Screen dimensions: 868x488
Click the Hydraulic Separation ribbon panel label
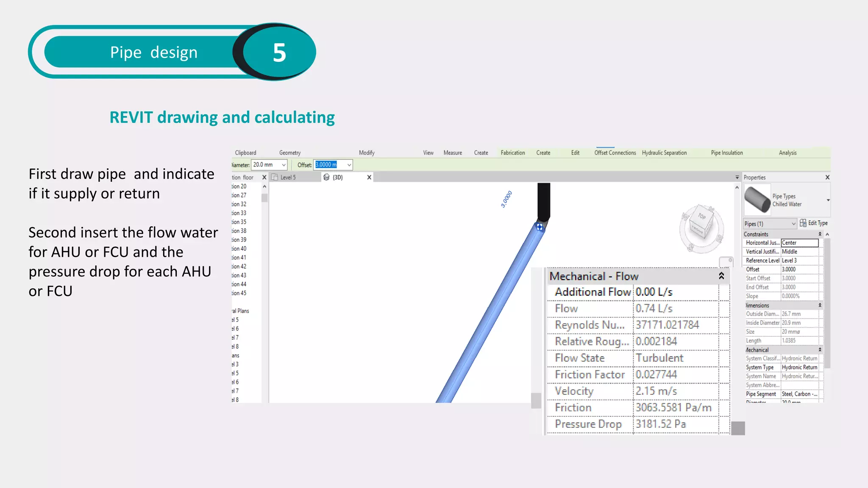[664, 153]
